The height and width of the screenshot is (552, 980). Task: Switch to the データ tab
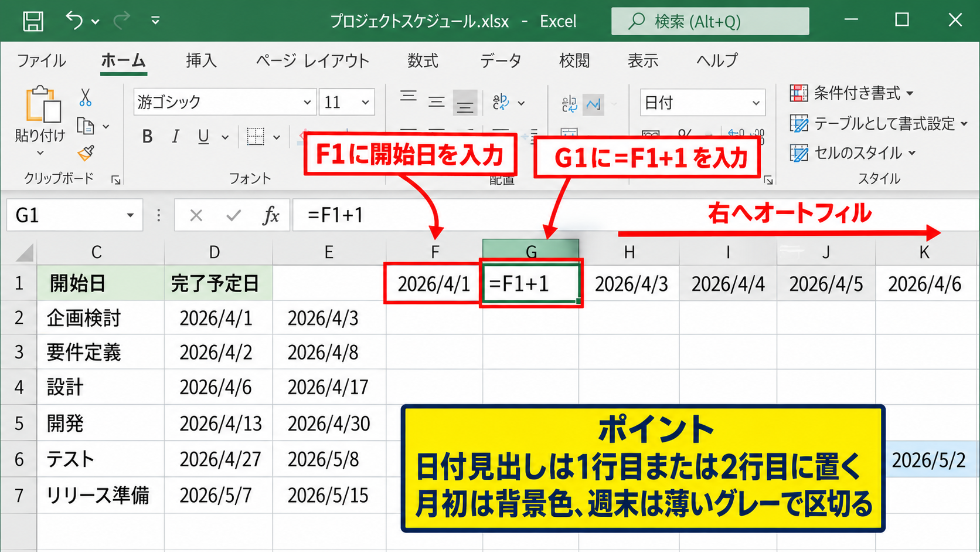click(501, 61)
